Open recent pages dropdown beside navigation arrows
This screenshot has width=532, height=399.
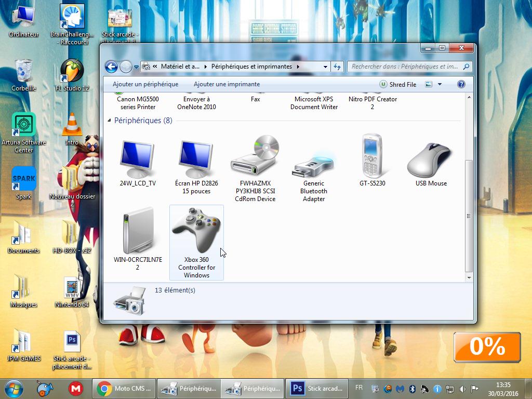click(x=136, y=66)
